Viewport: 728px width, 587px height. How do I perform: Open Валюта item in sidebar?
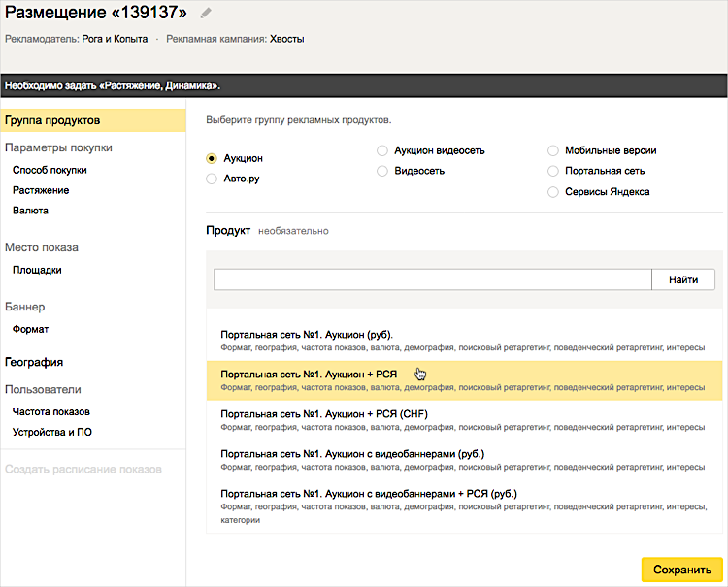(30, 211)
